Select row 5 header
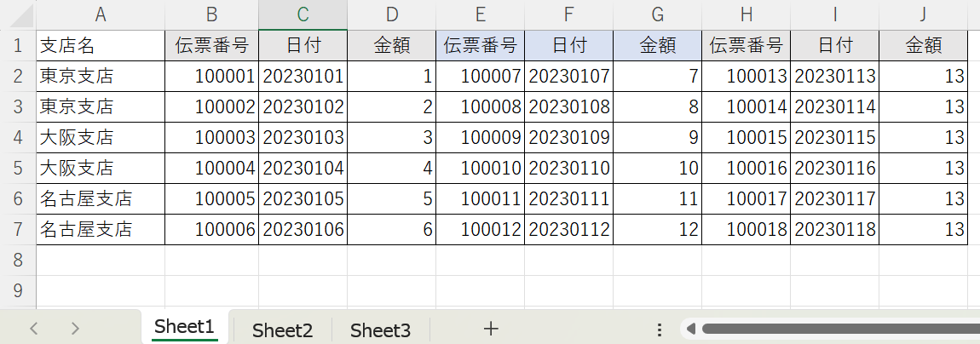 click(x=18, y=168)
